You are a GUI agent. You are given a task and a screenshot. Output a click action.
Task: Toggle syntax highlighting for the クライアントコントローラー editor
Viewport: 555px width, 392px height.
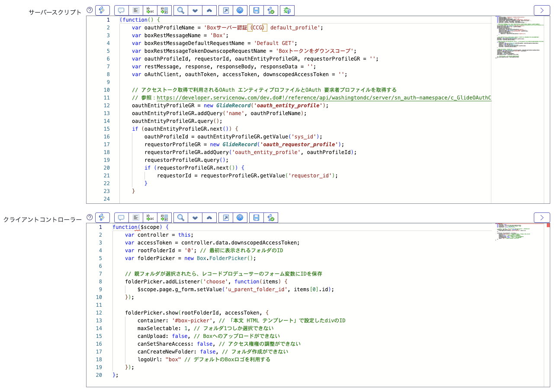[102, 217]
